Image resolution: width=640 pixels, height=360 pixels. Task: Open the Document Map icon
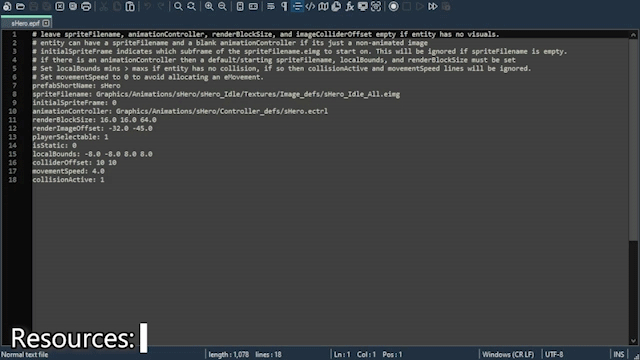click(323, 6)
